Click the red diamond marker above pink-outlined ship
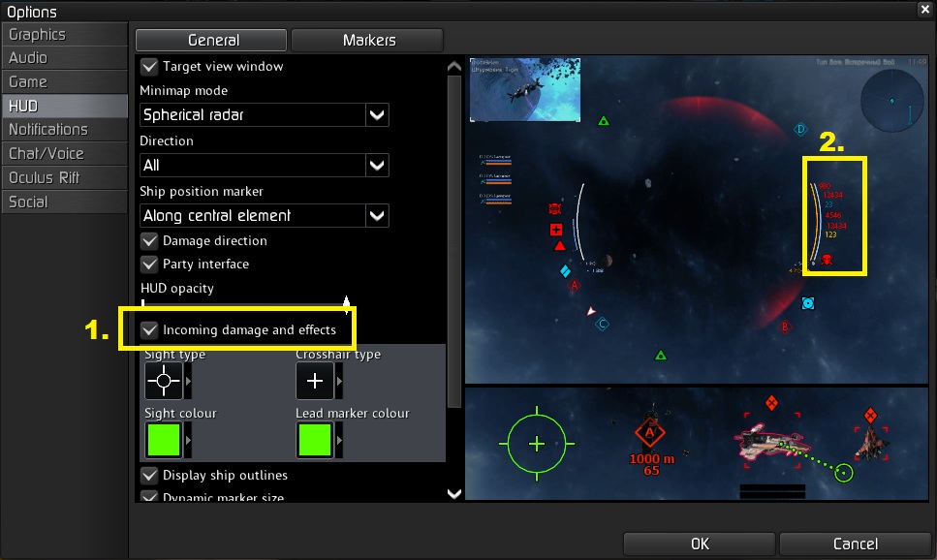 pyautogui.click(x=771, y=403)
